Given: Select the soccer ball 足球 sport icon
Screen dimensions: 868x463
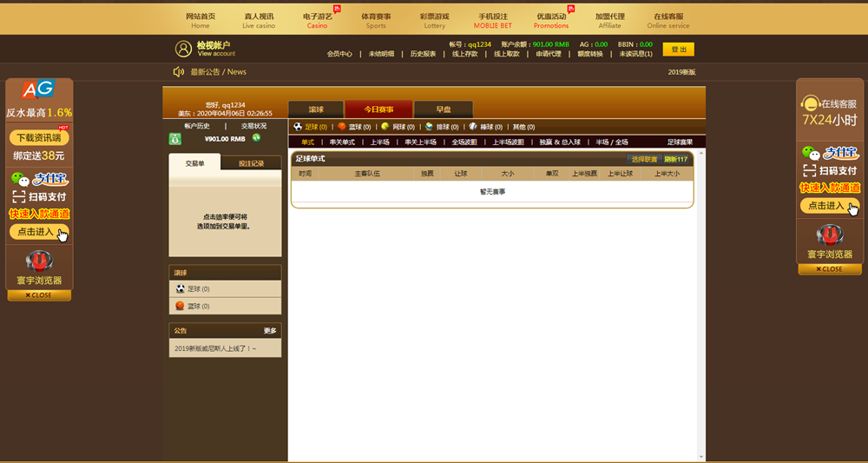Looking at the screenshot, I should pos(298,127).
